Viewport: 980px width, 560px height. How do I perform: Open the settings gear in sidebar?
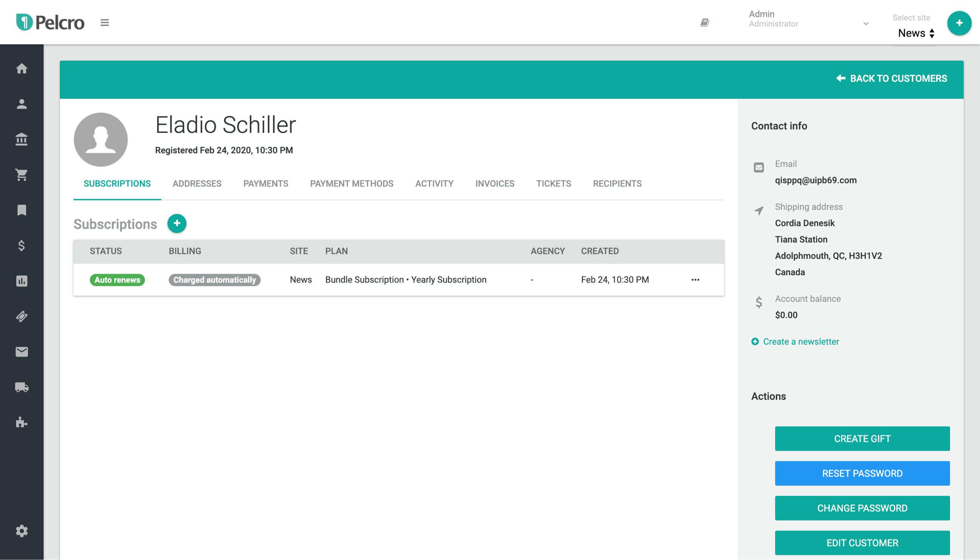pyautogui.click(x=22, y=531)
